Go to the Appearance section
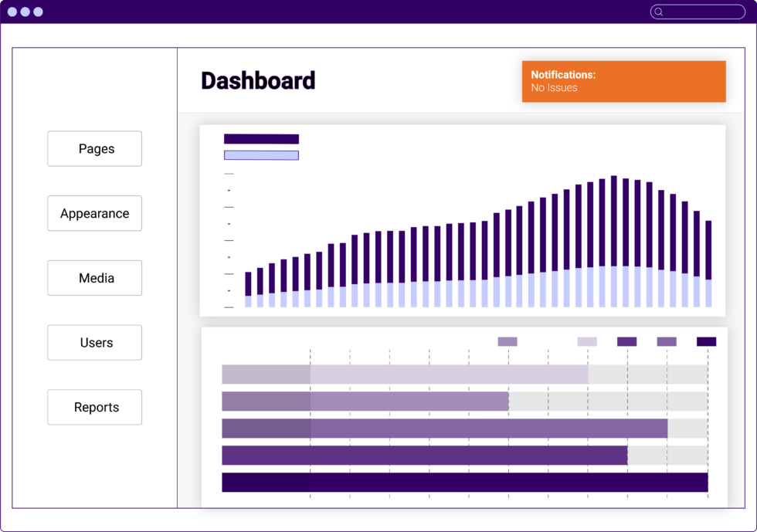 (x=95, y=213)
